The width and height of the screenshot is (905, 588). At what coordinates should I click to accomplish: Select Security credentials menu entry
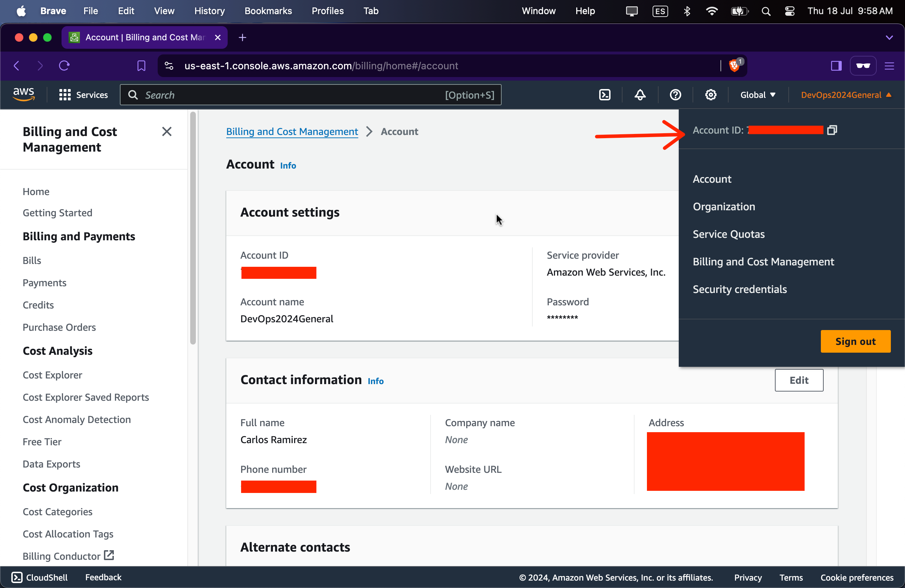(x=739, y=289)
